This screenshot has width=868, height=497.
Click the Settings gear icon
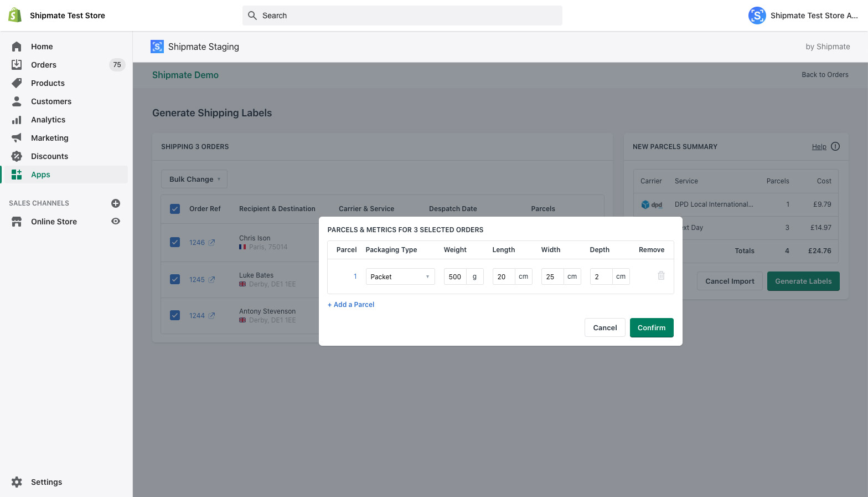click(17, 482)
